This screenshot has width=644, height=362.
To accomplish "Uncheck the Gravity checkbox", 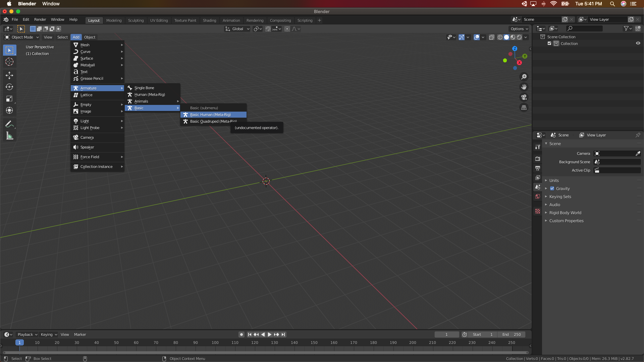I will point(552,188).
